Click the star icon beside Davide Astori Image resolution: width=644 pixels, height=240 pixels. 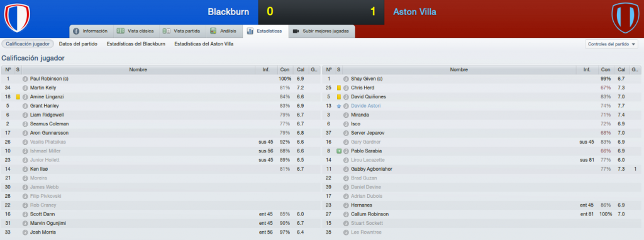339,106
